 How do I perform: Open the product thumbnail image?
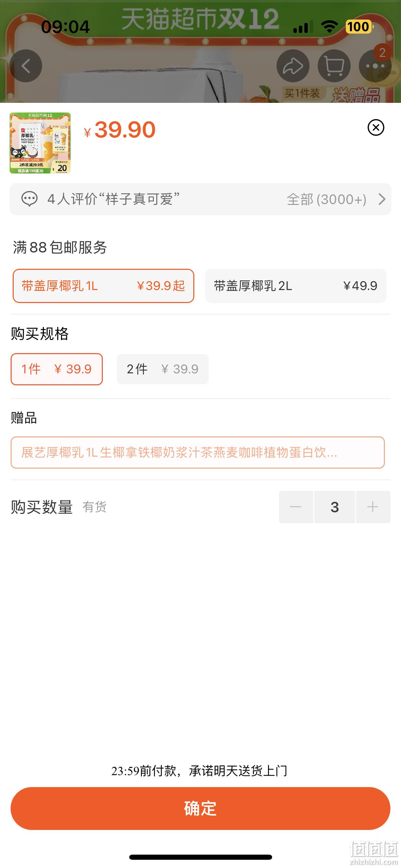[40, 143]
